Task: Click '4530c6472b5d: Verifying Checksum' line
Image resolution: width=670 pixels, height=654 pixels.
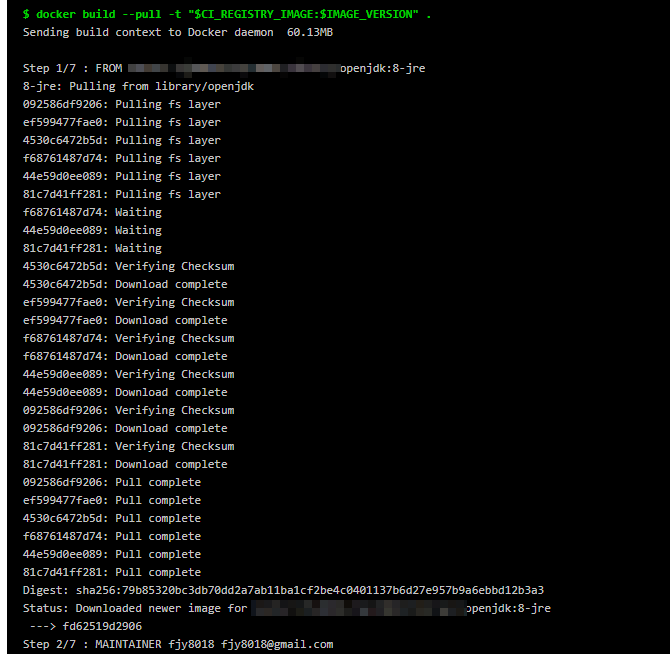Action: click(x=128, y=266)
